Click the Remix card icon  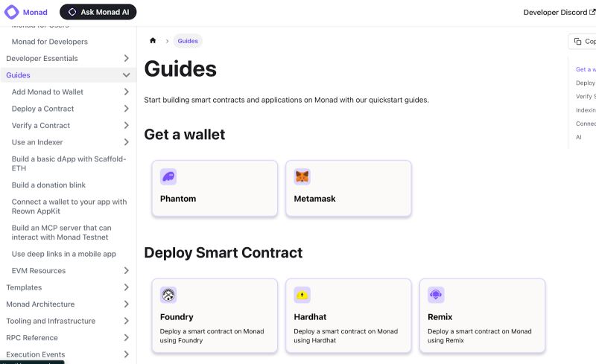pyautogui.click(x=436, y=295)
